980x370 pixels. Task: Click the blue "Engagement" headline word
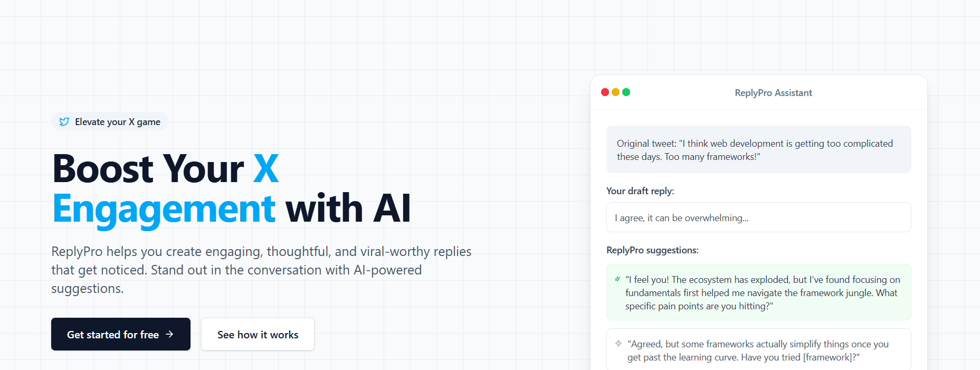pos(164,209)
